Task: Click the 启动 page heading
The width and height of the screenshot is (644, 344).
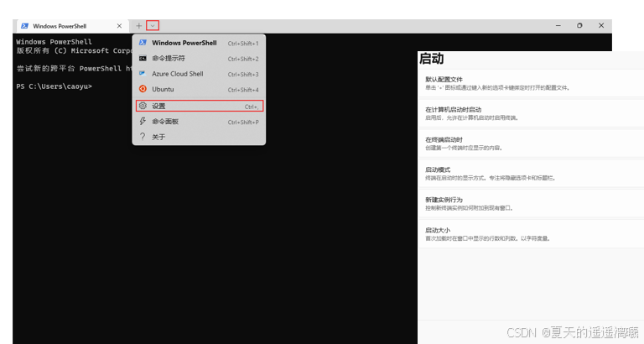Action: (431, 59)
